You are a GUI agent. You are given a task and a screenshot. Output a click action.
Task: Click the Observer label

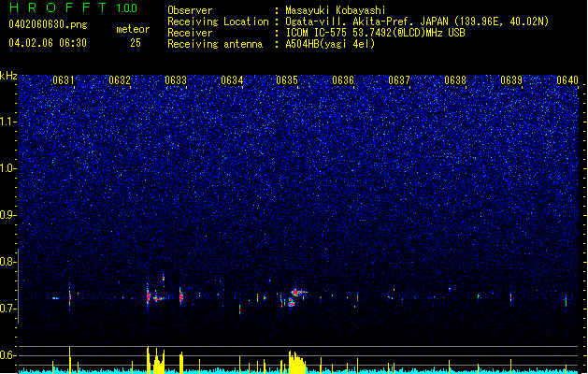[190, 10]
